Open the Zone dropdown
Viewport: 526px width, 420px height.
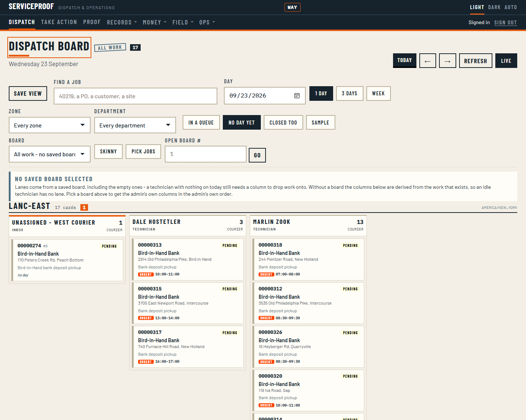tap(50, 125)
